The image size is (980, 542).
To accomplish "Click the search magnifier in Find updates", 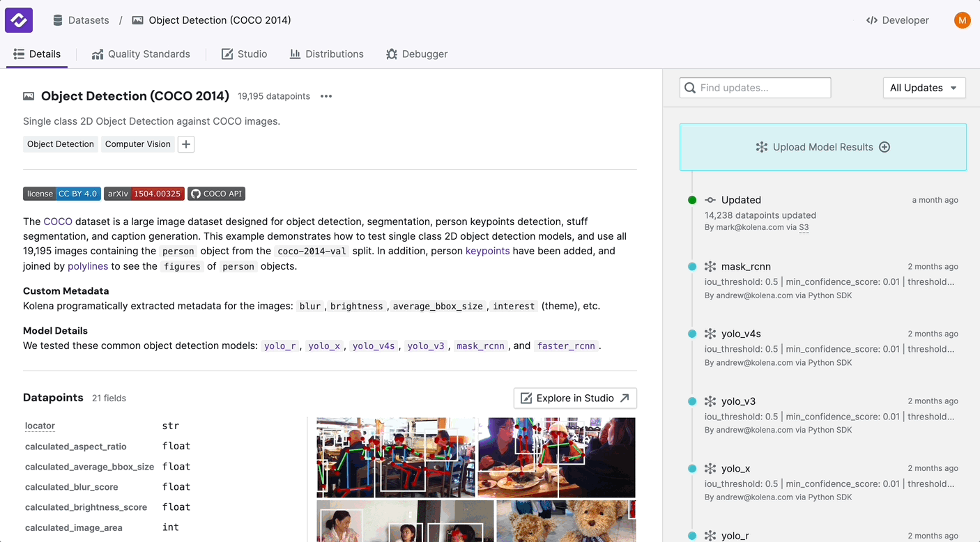I will (690, 88).
